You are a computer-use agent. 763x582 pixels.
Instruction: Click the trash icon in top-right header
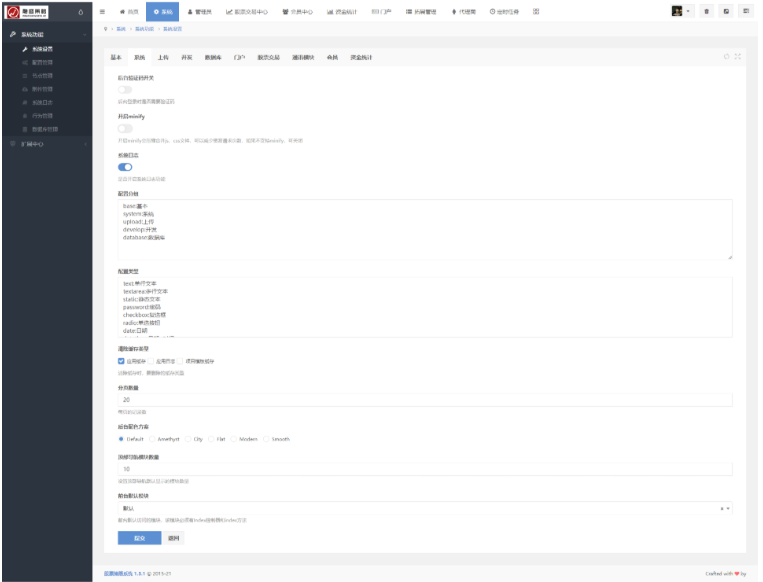pos(707,11)
